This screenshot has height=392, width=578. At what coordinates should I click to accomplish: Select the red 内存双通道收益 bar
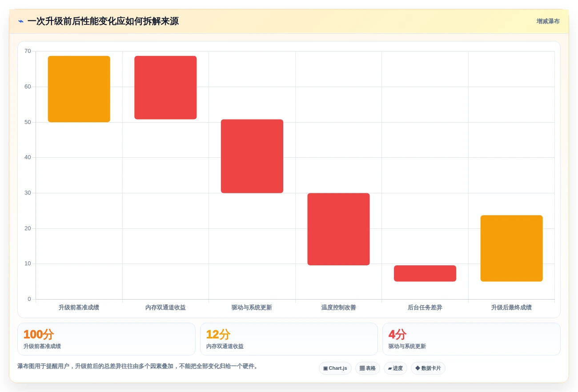click(165, 88)
